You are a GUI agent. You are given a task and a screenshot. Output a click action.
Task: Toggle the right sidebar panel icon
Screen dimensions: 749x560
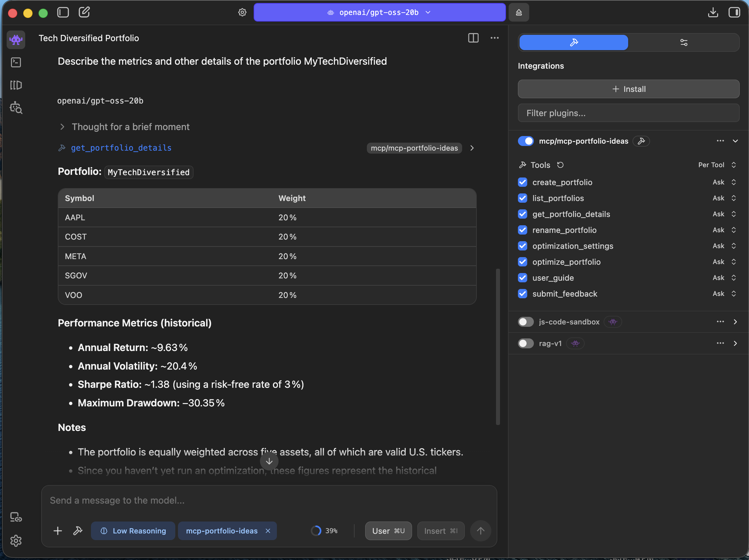[734, 13]
